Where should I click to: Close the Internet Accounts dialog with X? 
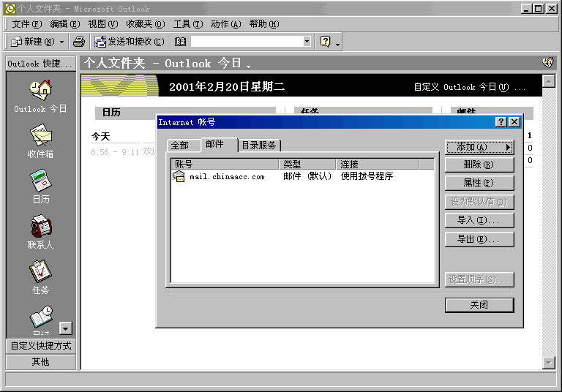[514, 122]
